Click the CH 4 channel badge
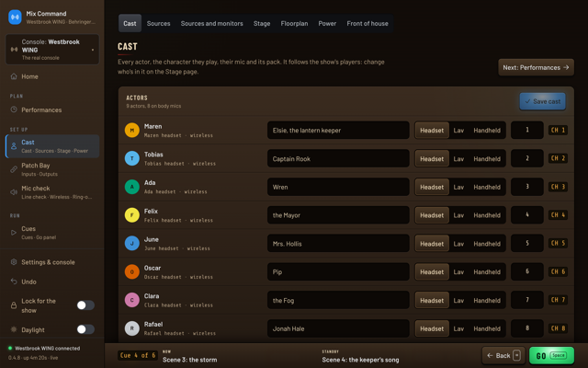The height and width of the screenshot is (368, 588). (558, 214)
